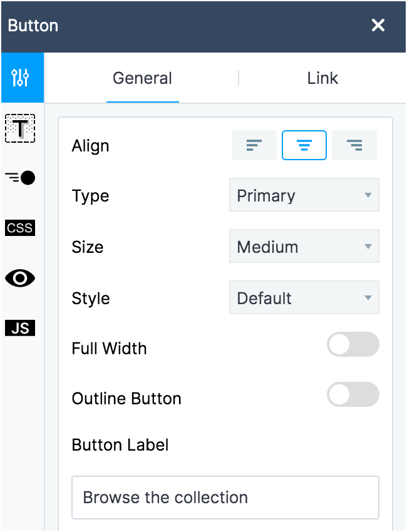Close the Button settings panel
Viewport: 407px width, 532px height.
click(378, 26)
